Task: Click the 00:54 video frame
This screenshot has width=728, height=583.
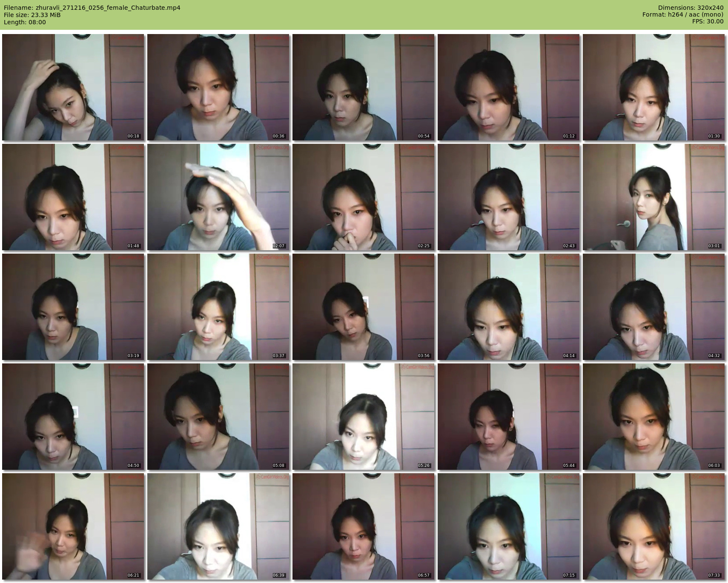Action: click(363, 87)
